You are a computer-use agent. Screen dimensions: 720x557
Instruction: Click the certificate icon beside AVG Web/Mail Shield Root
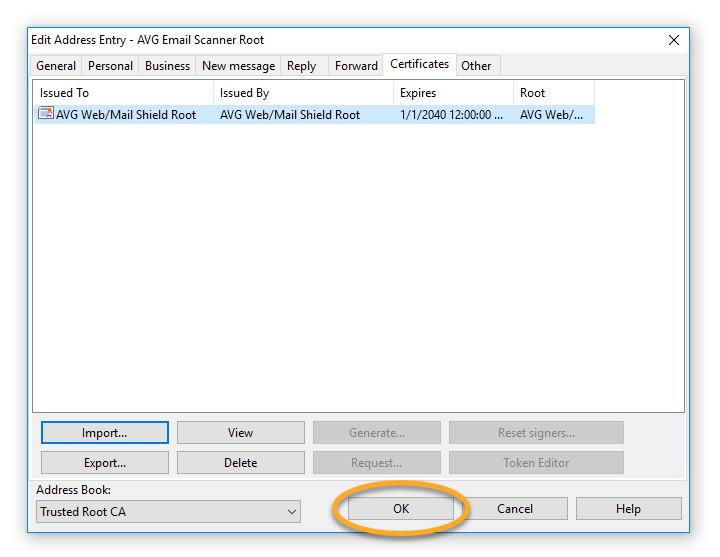point(45,113)
